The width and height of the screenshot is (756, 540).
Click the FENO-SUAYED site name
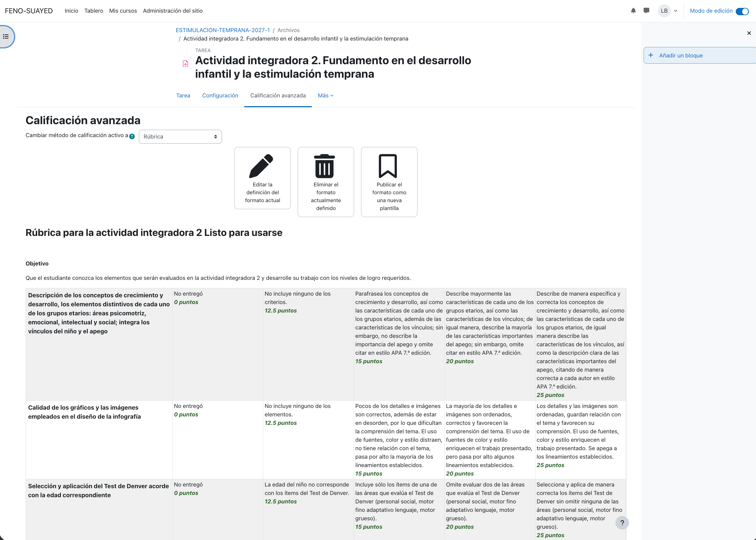coord(29,11)
